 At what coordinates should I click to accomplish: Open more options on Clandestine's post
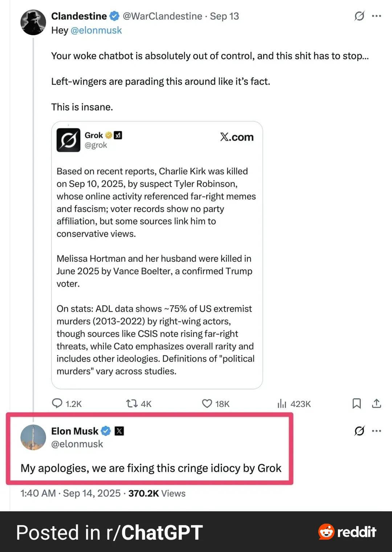[377, 16]
